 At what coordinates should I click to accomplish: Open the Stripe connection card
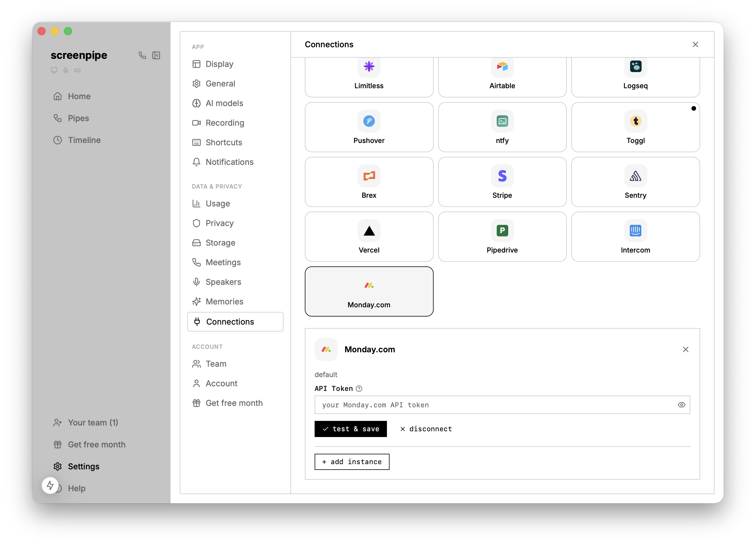pos(502,182)
